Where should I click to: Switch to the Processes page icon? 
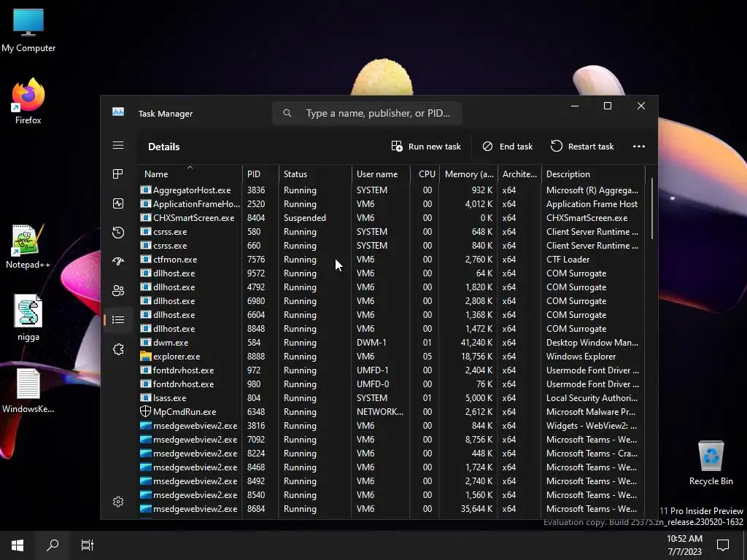pyautogui.click(x=118, y=174)
